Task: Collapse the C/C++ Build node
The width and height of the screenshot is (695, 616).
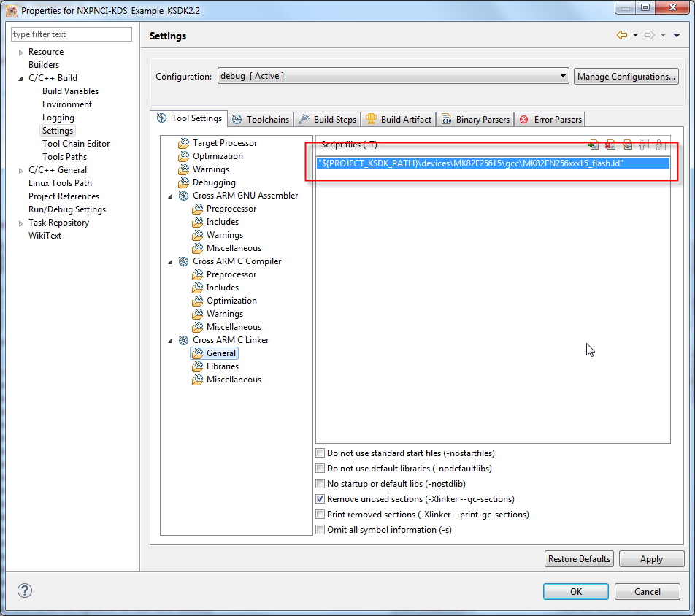Action: [21, 78]
